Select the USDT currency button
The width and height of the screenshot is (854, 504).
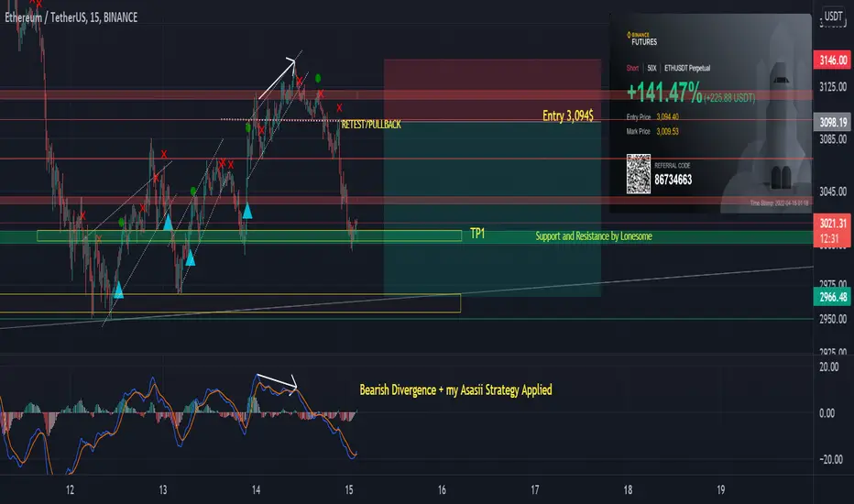pyautogui.click(x=833, y=16)
